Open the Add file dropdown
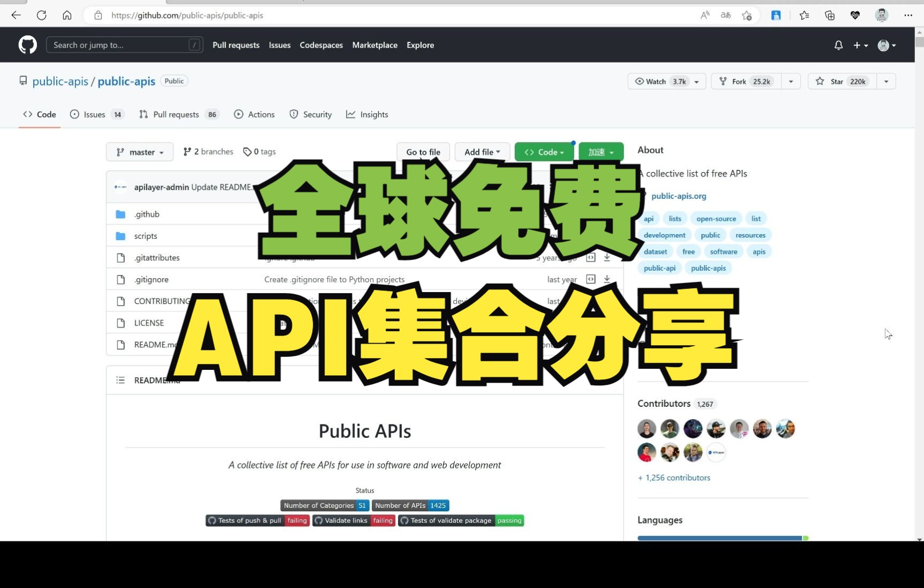This screenshot has height=588, width=924. coord(482,152)
